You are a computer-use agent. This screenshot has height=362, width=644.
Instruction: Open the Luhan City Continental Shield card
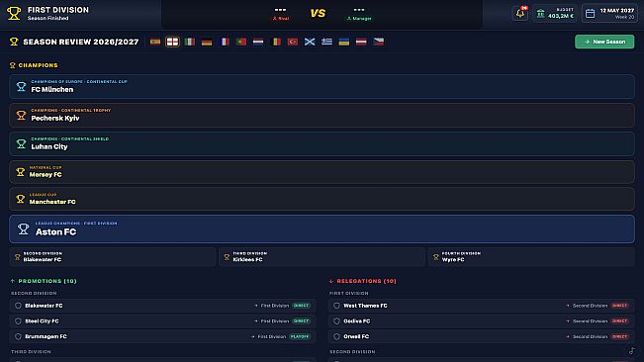click(322, 143)
